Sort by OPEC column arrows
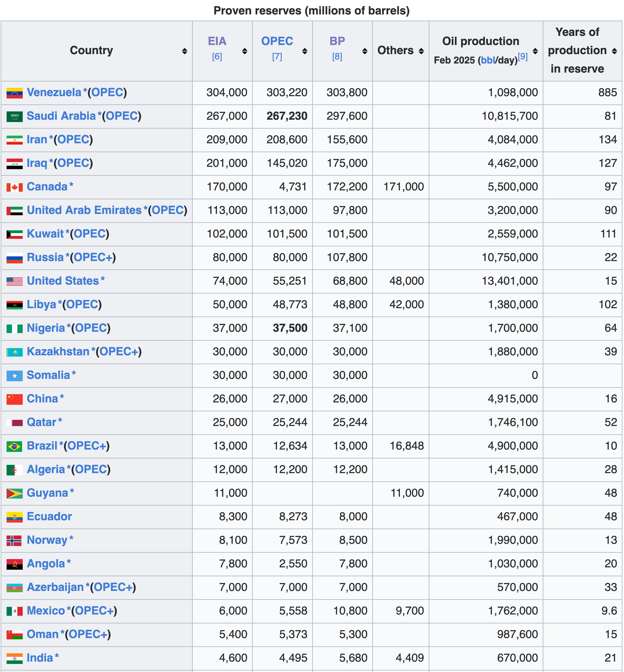The width and height of the screenshot is (624, 672). click(x=305, y=51)
